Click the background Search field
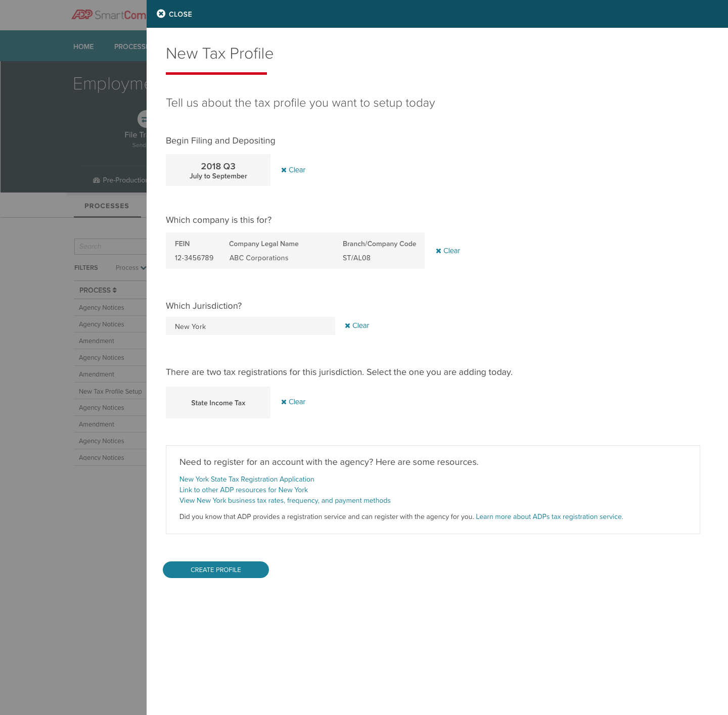728x715 pixels. point(110,246)
